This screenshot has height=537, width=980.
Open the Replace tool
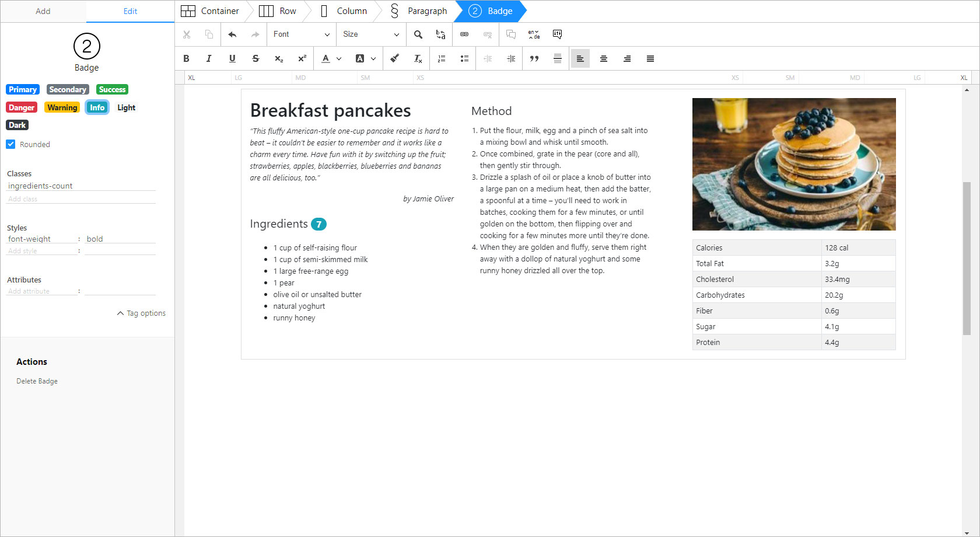point(441,34)
